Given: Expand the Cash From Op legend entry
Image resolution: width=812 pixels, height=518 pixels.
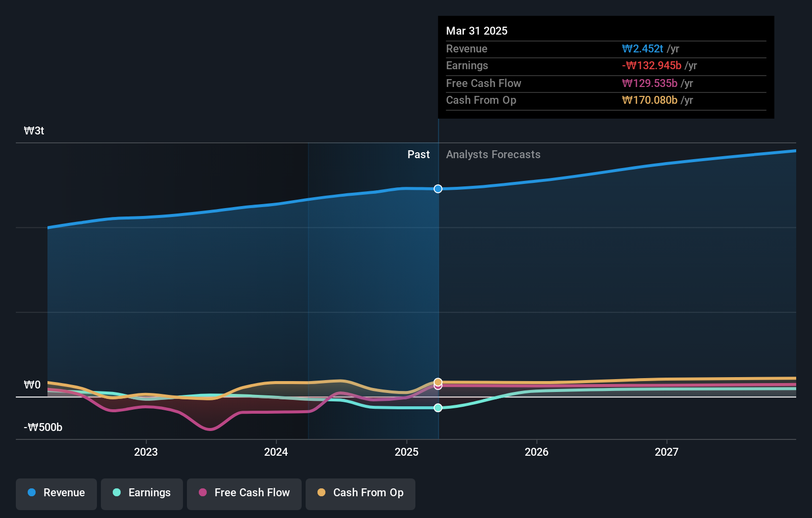Looking at the screenshot, I should click(x=360, y=493).
